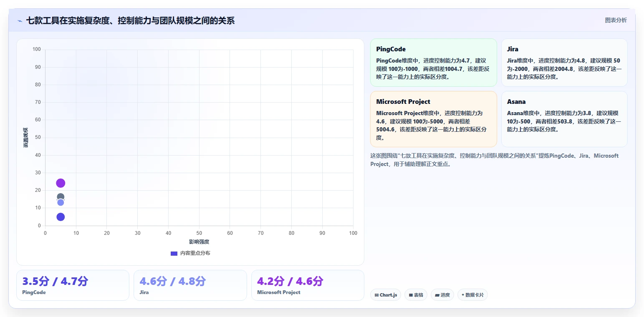Click the main title heading text
This screenshot has height=317, width=644.
coord(130,20)
